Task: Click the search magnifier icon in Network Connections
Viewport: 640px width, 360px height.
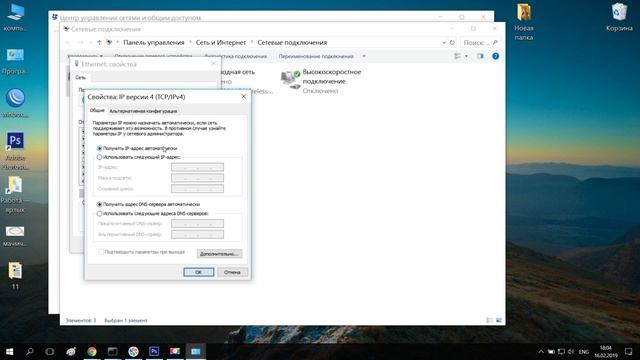Action: [495, 42]
